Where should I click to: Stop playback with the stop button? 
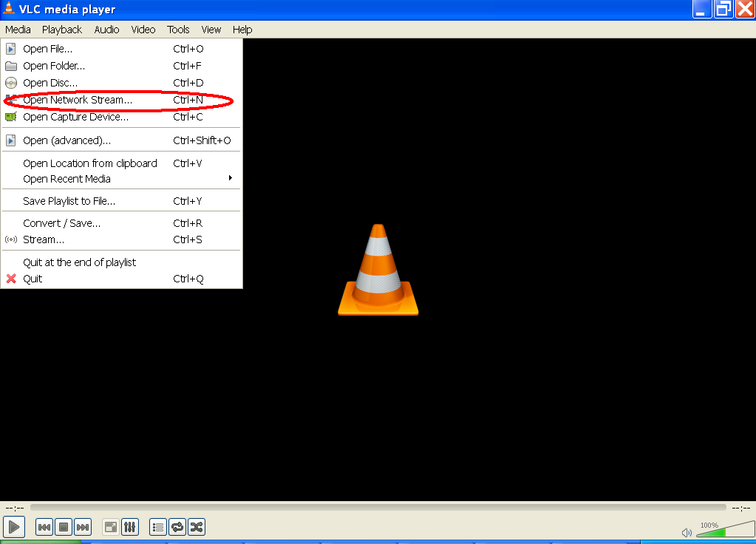click(x=63, y=527)
